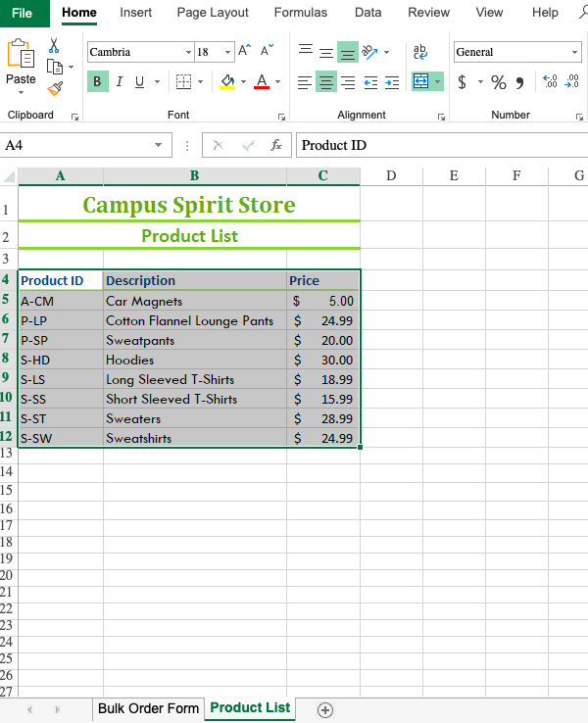Open the Cambria font name dropdown
This screenshot has height=723, width=588.
point(188,52)
